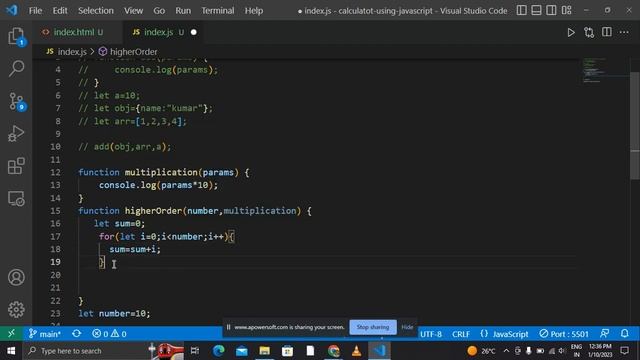Open remote window indicator in status bar
The width and height of the screenshot is (640, 360).
pos(11,334)
